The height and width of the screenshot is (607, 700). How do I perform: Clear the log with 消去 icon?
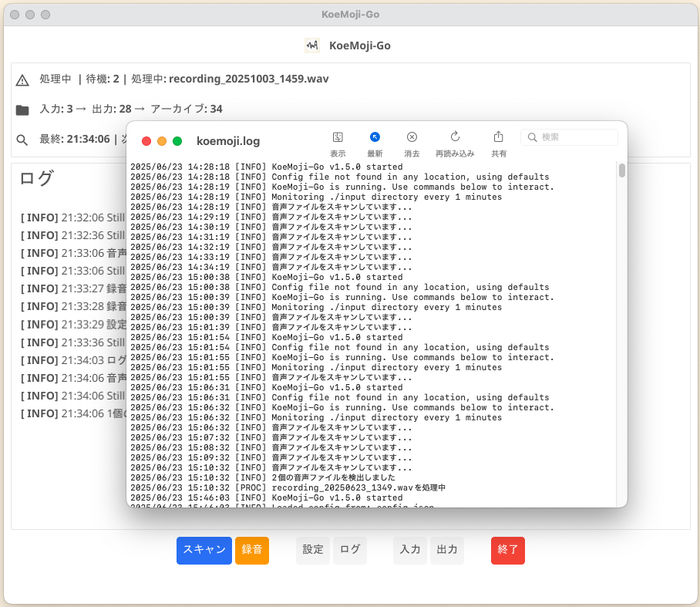click(x=412, y=137)
